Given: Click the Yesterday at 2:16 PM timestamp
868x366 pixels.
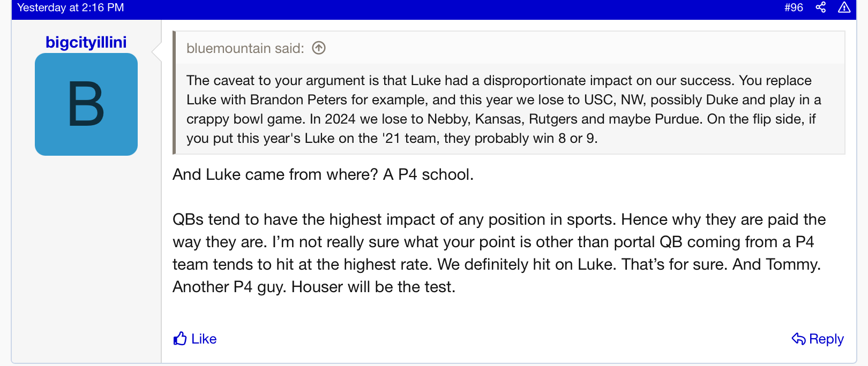Looking at the screenshot, I should [x=71, y=7].
